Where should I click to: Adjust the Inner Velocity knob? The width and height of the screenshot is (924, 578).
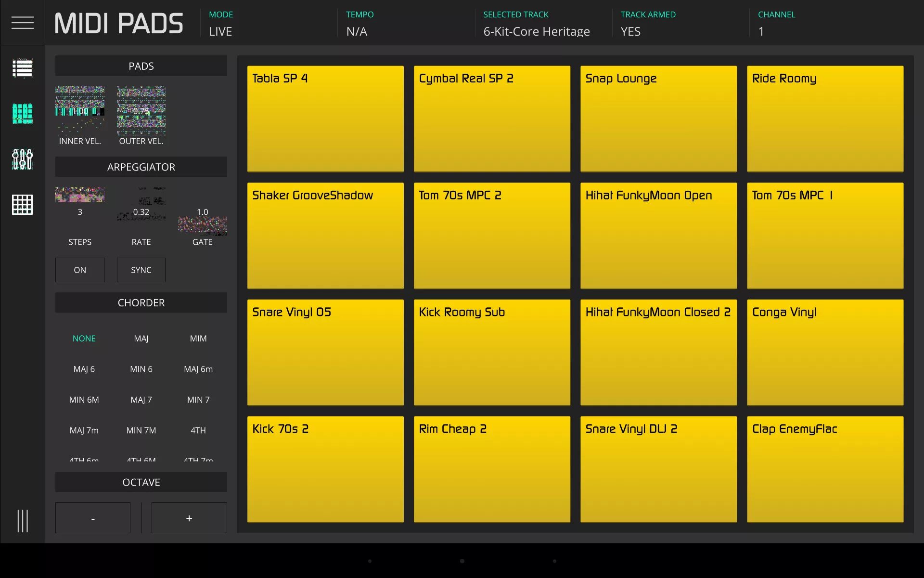tap(80, 111)
